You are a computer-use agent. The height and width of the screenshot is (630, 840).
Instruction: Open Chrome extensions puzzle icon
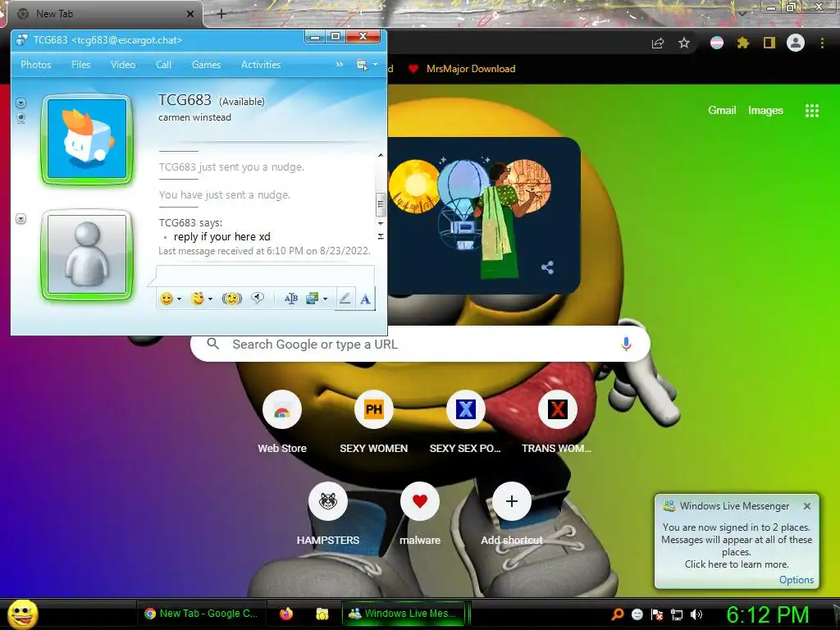[742, 43]
